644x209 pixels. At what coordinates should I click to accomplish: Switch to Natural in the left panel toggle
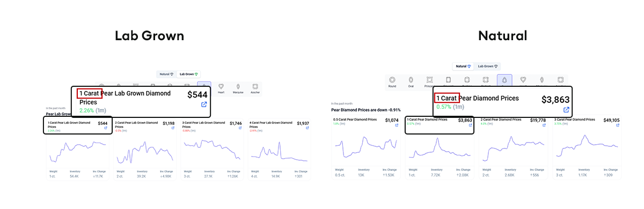click(x=166, y=74)
